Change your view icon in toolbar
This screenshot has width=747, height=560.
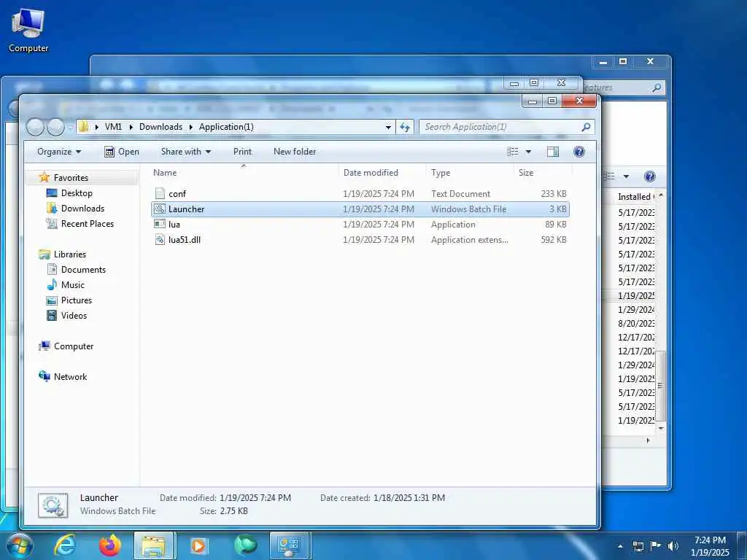click(x=513, y=152)
